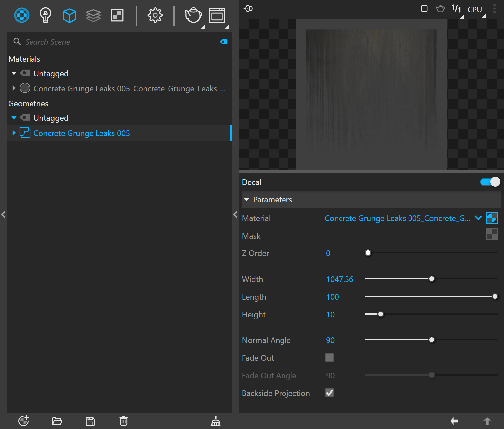Open the Lights tab bulb icon
504x429 pixels.
(45, 15)
